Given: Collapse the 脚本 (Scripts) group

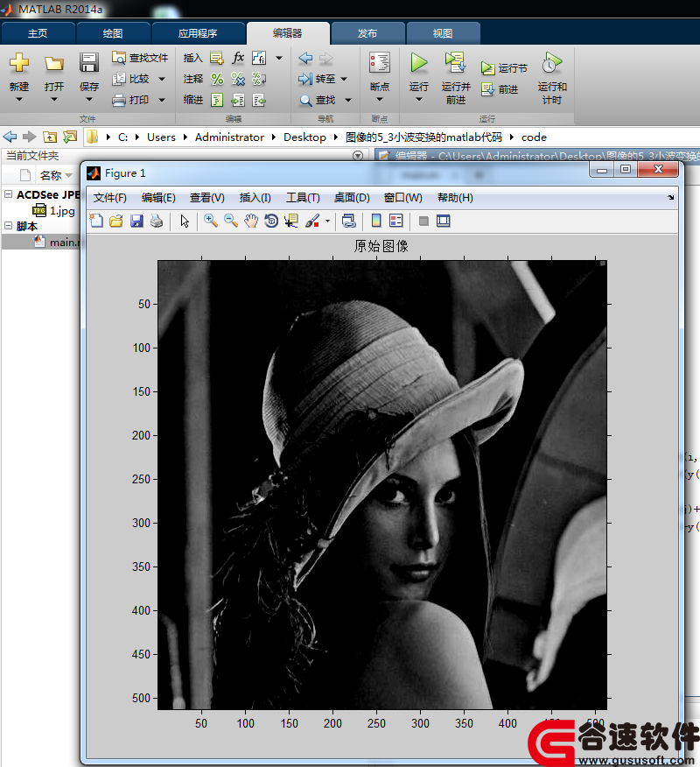Looking at the screenshot, I should pyautogui.click(x=8, y=226).
